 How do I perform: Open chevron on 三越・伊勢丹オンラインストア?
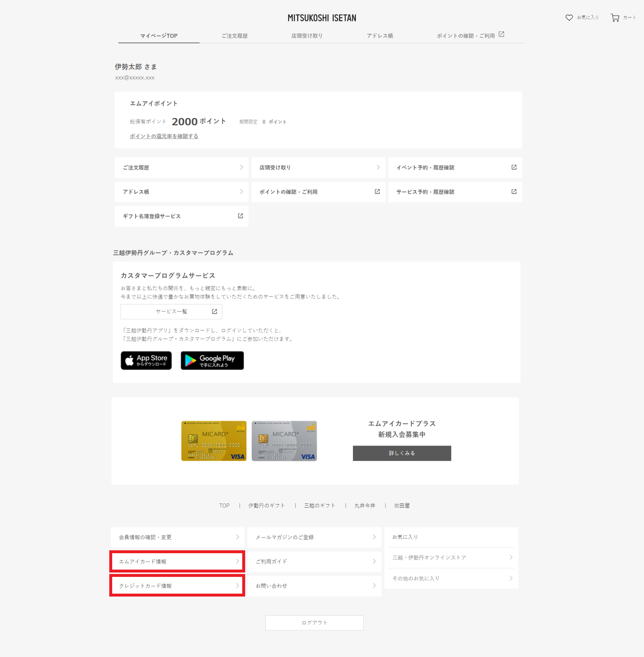pos(511,557)
